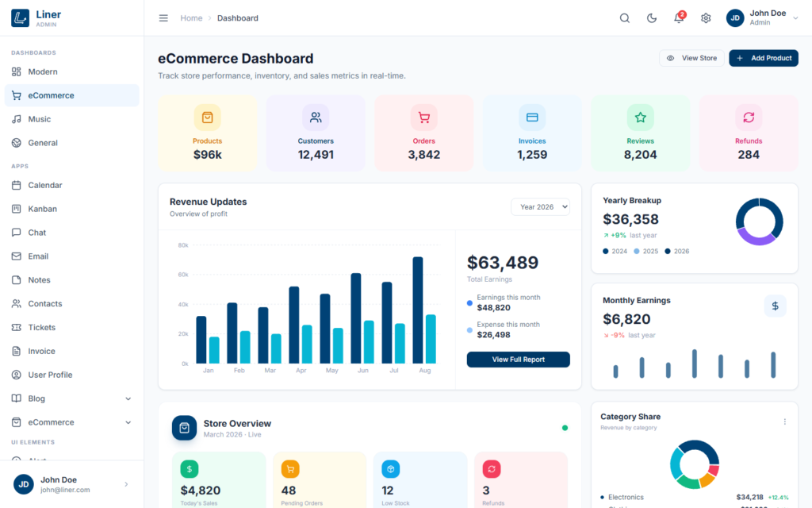Open the Chat app
Viewport: 812px width, 508px height.
(72, 233)
